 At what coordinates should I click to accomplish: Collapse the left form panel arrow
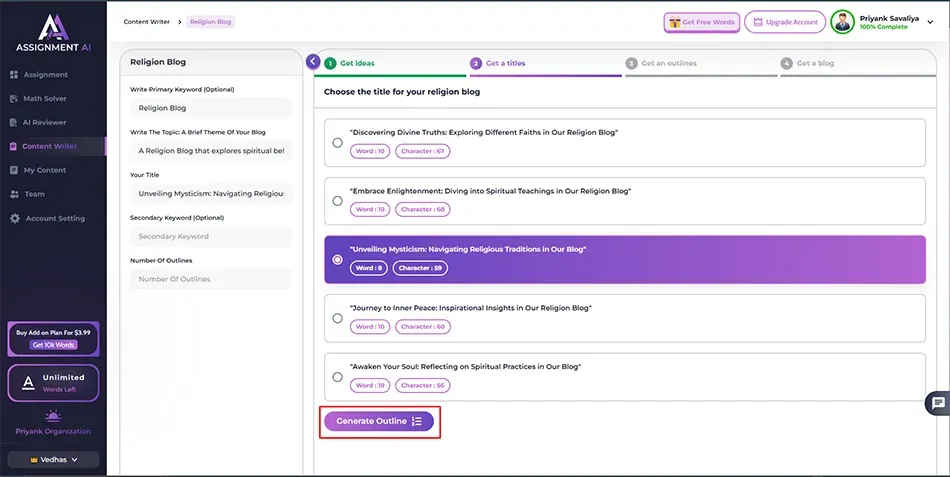313,62
